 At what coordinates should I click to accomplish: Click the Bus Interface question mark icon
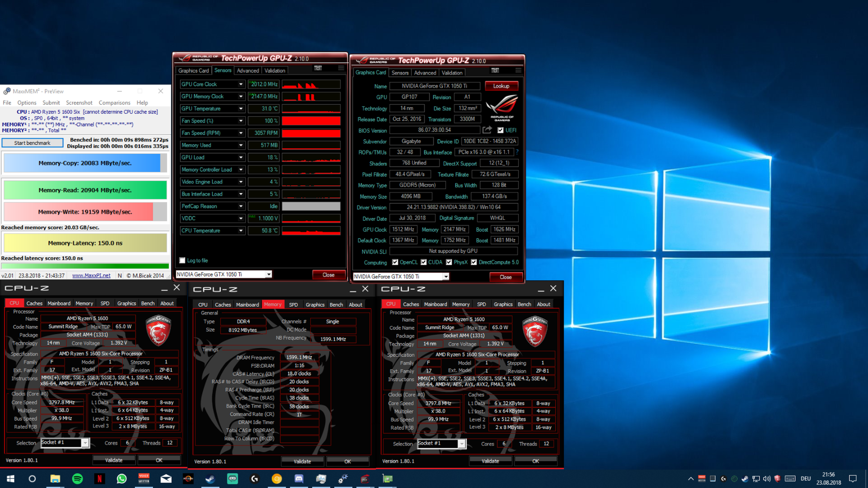[x=517, y=152]
